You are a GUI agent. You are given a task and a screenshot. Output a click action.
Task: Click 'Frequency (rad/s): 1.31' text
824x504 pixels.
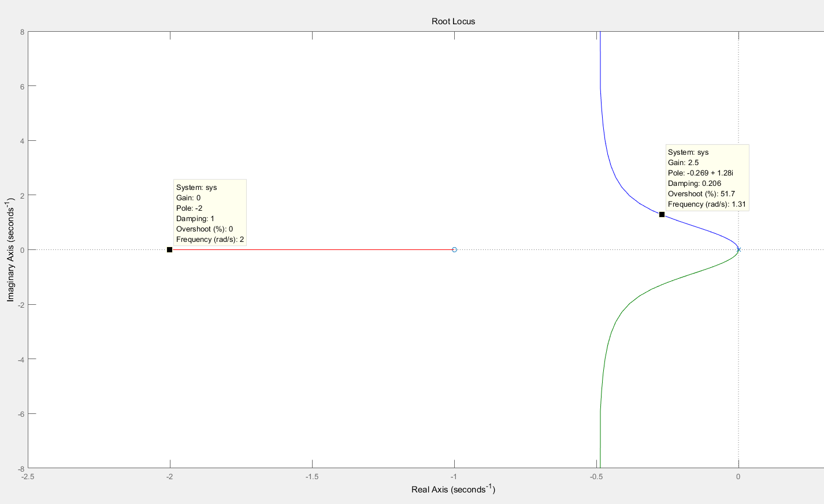707,204
